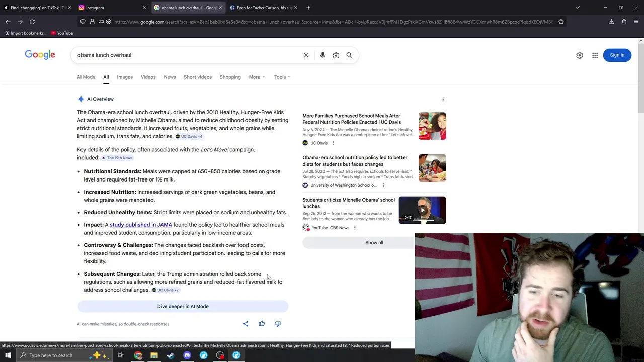
Task: Open Discord from the taskbar
Action: tap(187, 355)
